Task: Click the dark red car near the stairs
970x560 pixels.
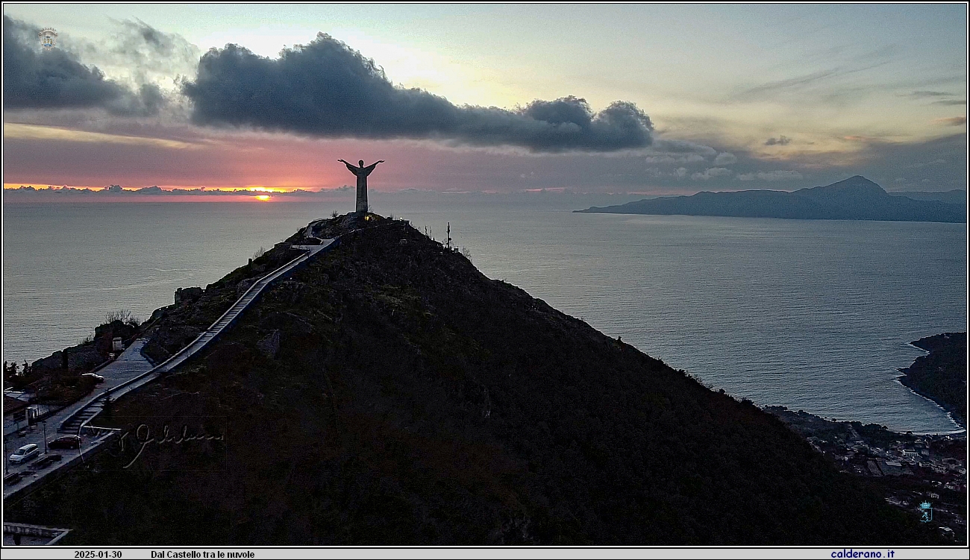Action: click(64, 442)
